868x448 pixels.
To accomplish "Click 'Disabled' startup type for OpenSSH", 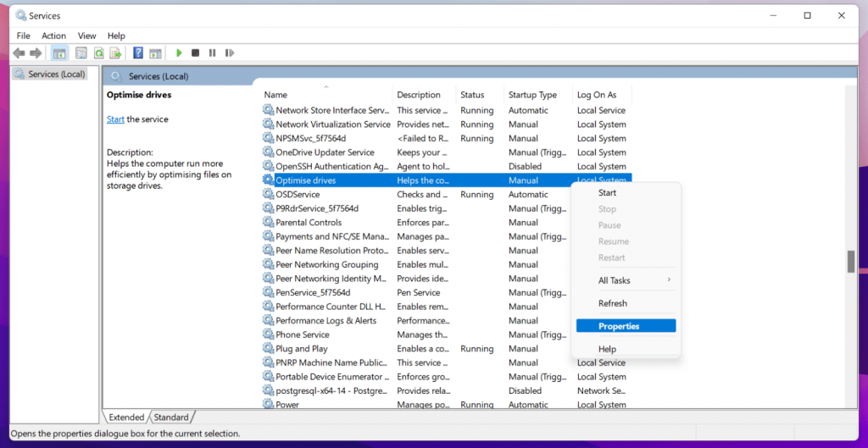I will [x=525, y=167].
